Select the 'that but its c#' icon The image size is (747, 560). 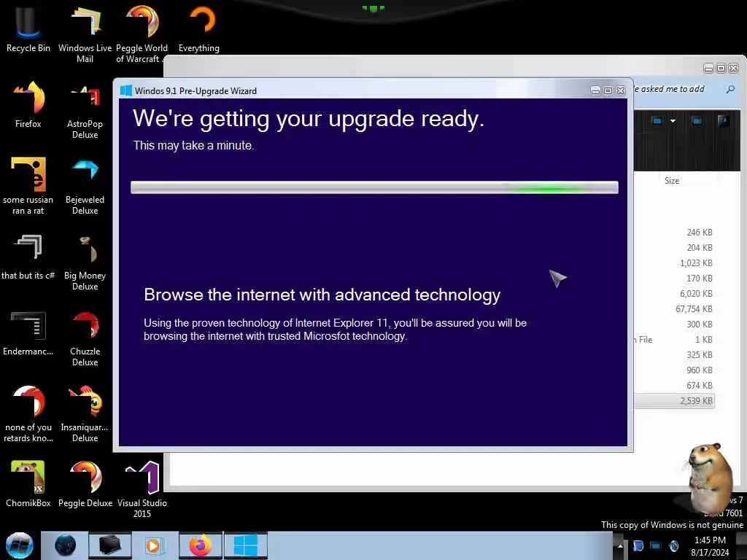[x=28, y=256]
